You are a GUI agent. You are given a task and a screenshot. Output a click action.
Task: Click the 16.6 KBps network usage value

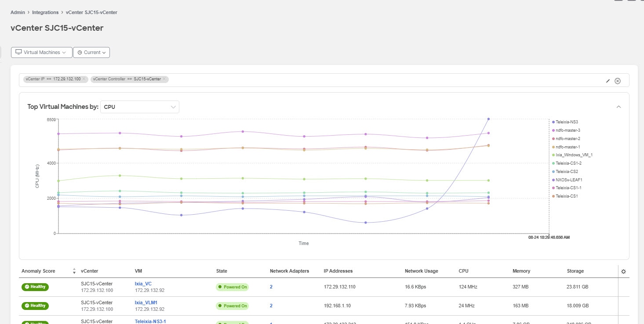click(x=415, y=287)
